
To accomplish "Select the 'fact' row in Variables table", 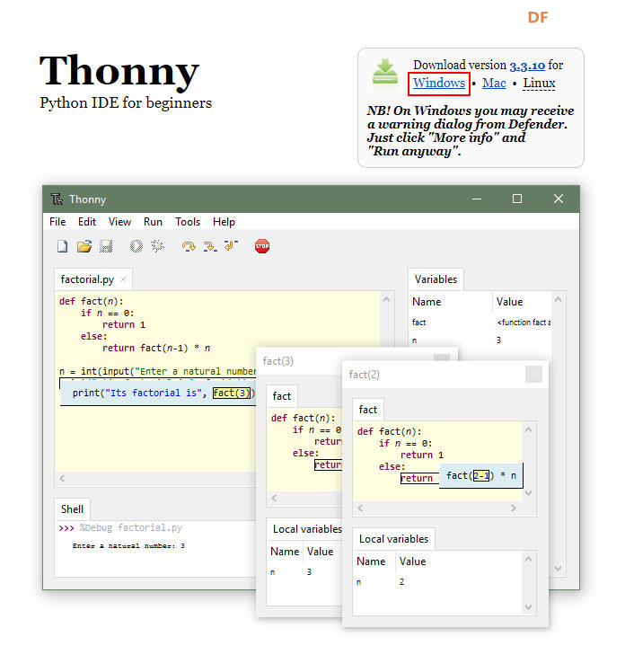I will point(480,323).
